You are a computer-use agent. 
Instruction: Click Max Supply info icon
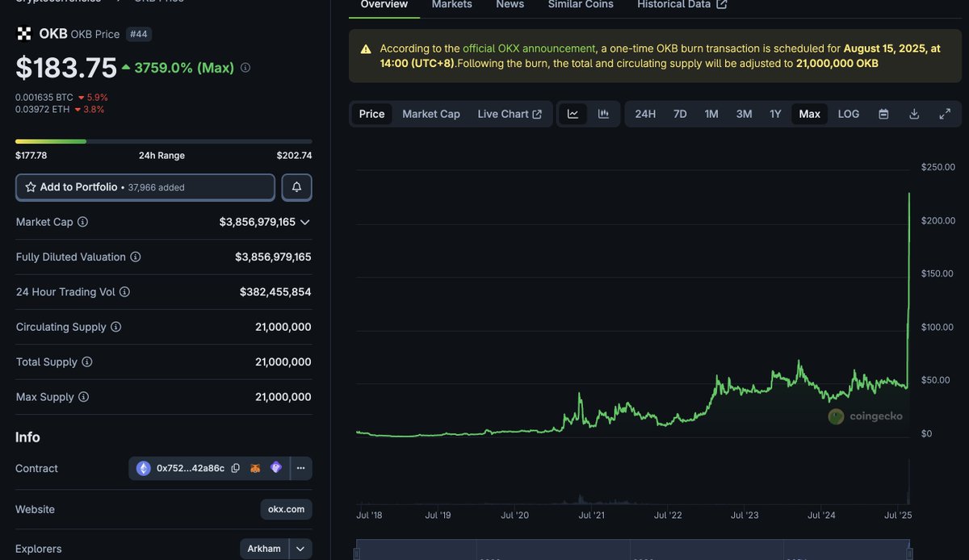click(x=83, y=397)
